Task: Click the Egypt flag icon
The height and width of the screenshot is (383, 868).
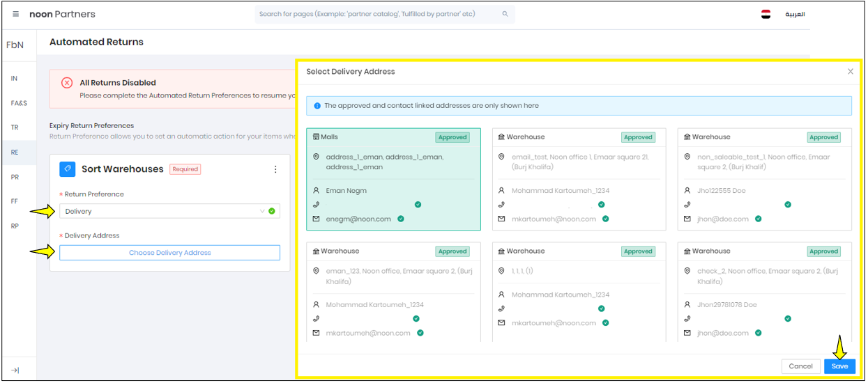Action: pyautogui.click(x=766, y=14)
